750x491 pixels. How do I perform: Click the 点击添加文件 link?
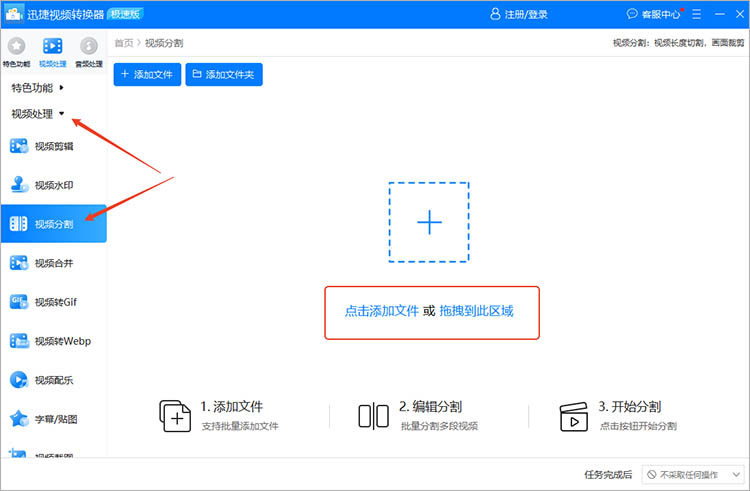(x=382, y=311)
